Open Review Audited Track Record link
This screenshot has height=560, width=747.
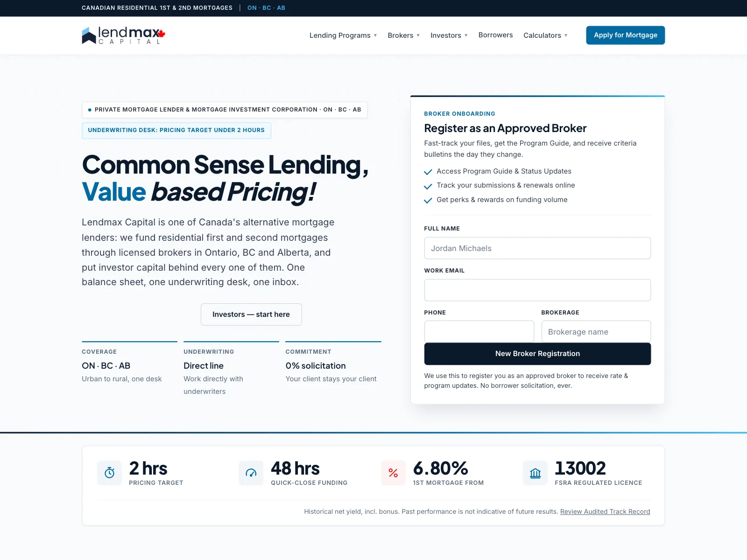(x=605, y=511)
